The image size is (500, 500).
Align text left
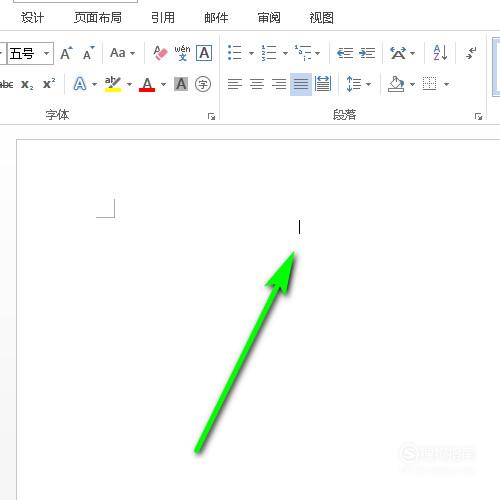click(x=235, y=84)
